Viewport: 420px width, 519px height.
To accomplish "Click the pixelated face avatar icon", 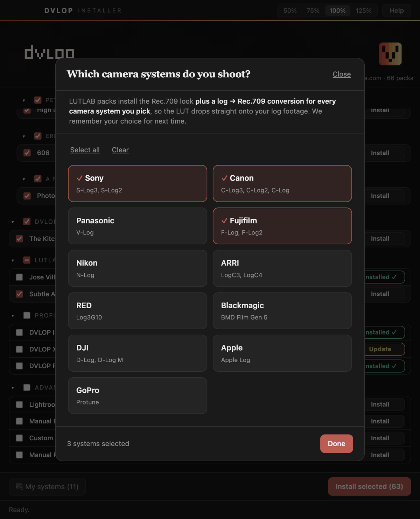I will coord(390,54).
